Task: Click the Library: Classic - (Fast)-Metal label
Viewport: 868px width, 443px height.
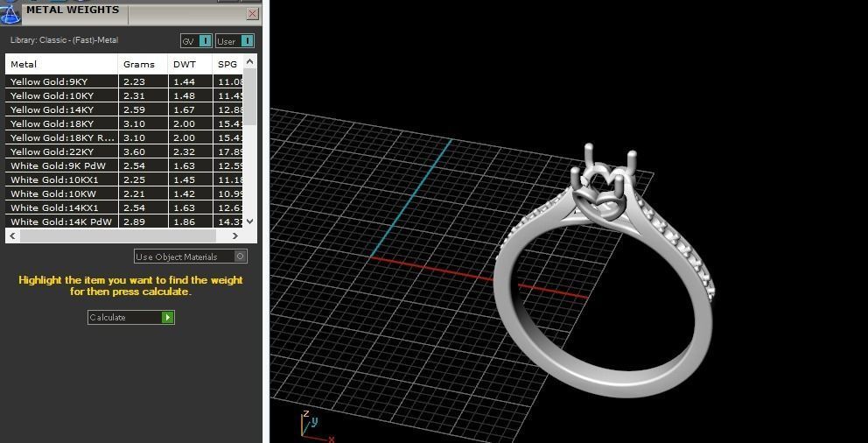Action: (x=64, y=40)
